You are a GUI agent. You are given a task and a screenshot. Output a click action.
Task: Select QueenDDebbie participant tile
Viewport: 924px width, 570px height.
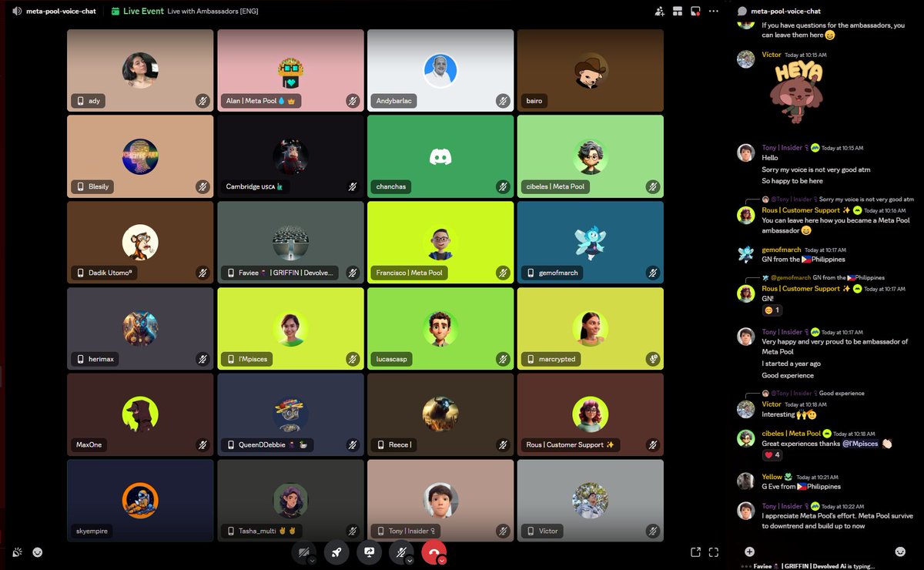coord(290,414)
